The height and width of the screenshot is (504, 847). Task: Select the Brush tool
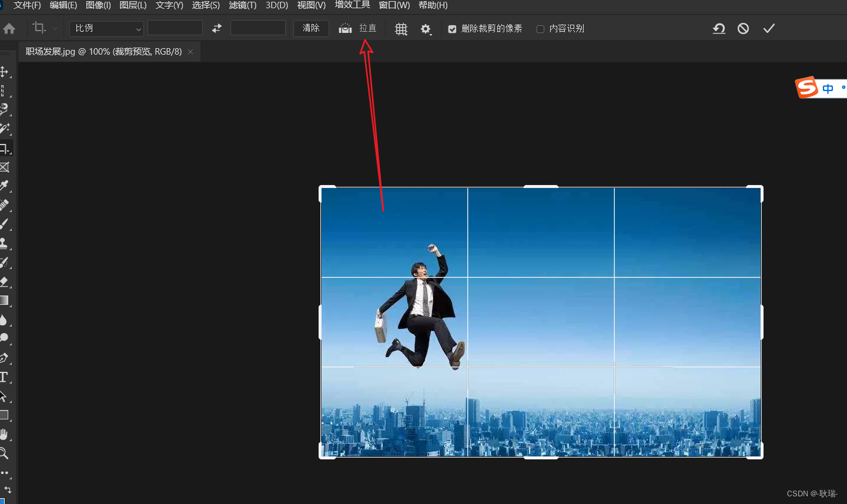[x=4, y=224]
